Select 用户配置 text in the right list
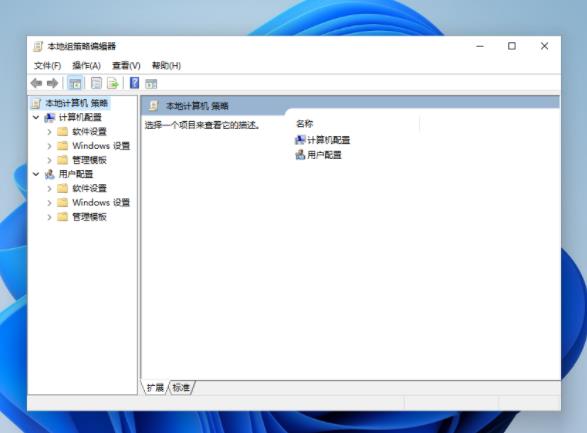 pos(325,155)
